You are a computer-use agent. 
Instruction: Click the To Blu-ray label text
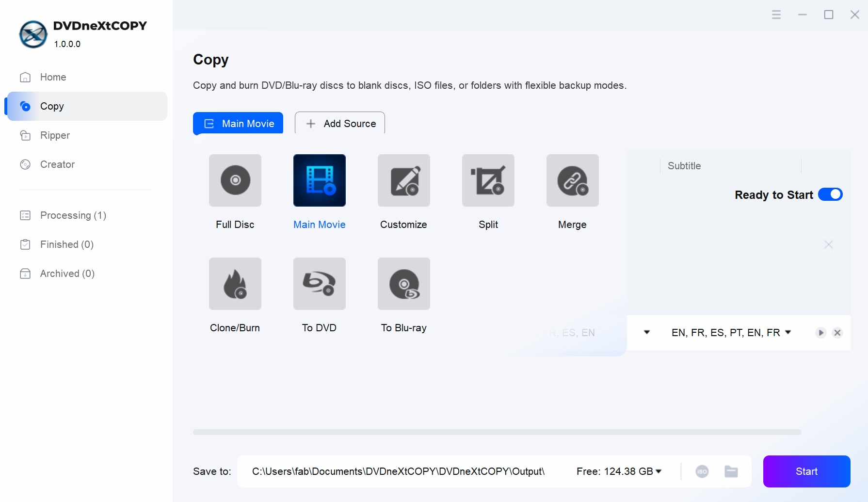coord(404,328)
